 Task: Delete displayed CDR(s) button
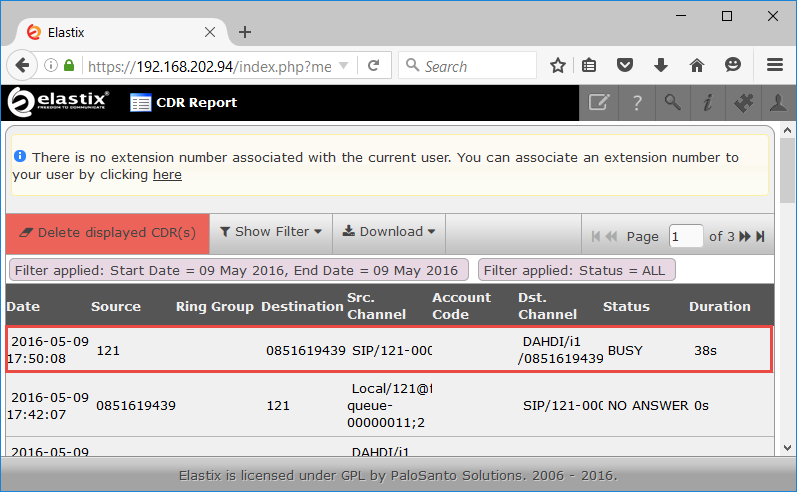coord(108,233)
